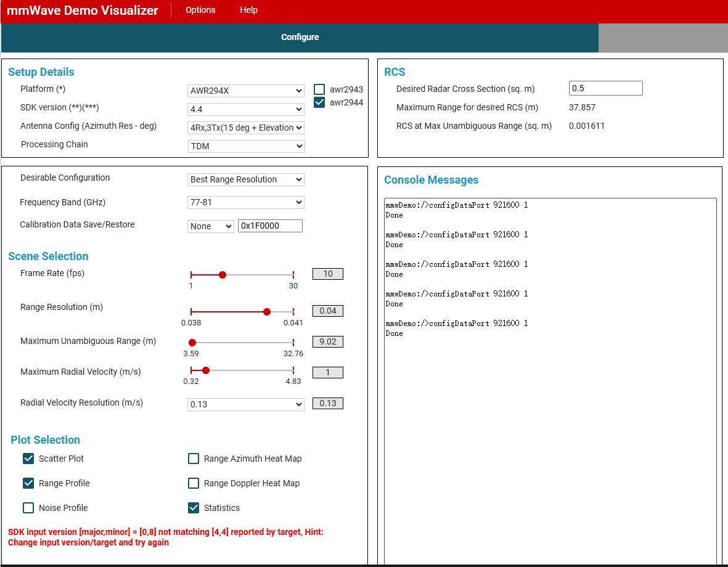Image resolution: width=728 pixels, height=567 pixels.
Task: Click RCS value 0.001611
Action: (x=587, y=126)
